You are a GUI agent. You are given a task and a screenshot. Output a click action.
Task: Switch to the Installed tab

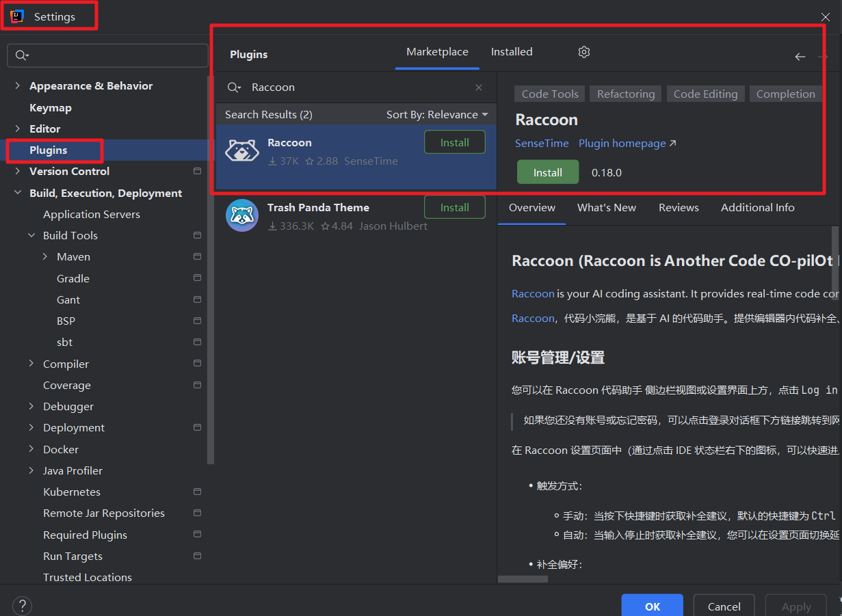click(x=512, y=52)
